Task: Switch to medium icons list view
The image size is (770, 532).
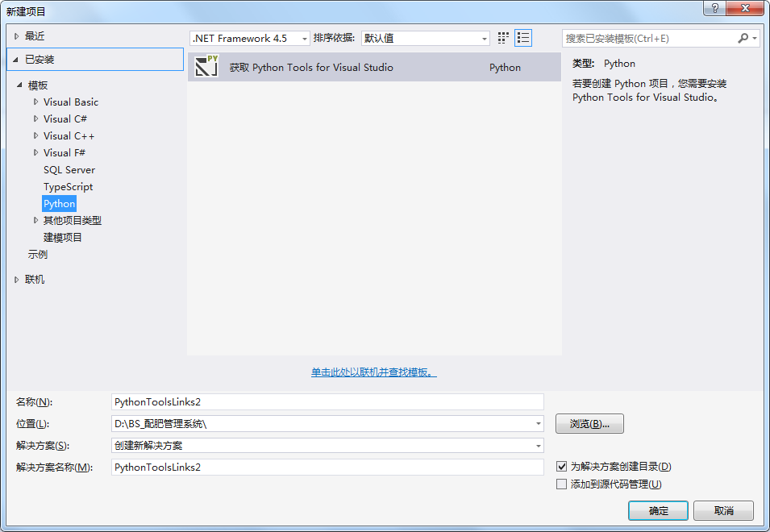Action: [x=523, y=38]
